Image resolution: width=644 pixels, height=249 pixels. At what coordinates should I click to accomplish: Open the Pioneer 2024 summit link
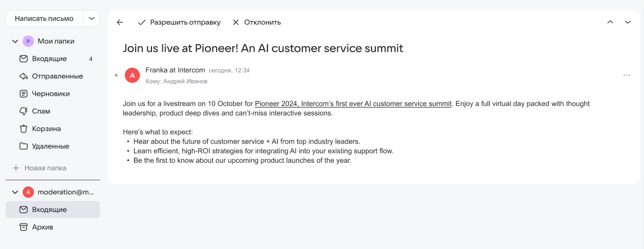[353, 104]
